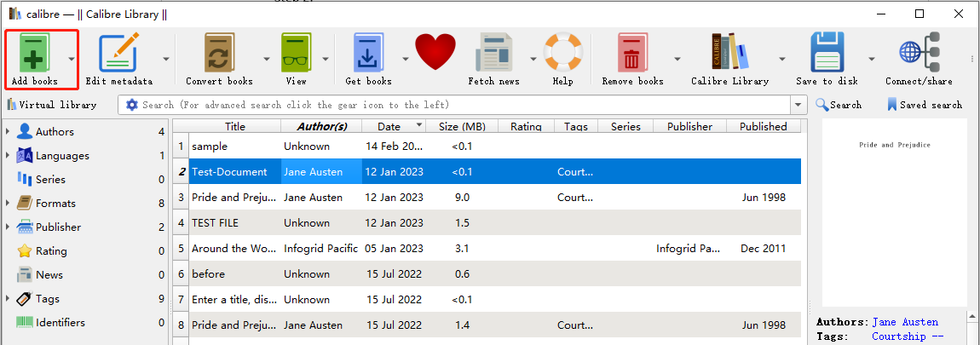Expand the Languages tree arrow

8,156
